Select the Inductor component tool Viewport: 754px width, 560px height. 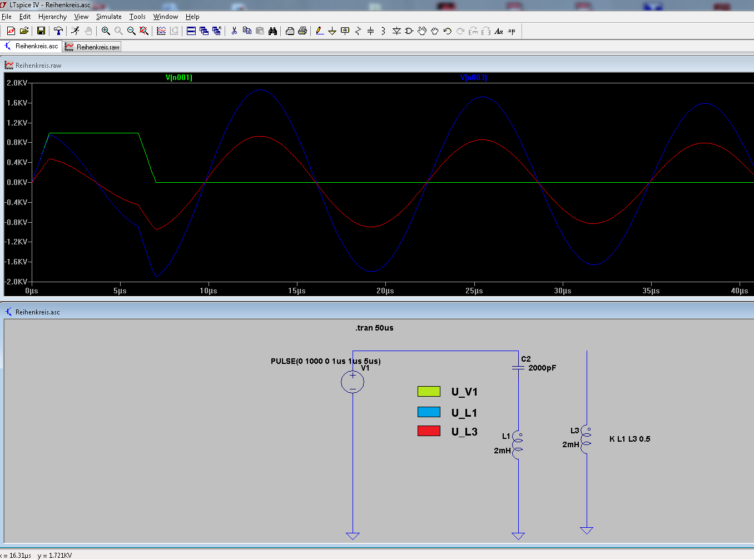pos(383,31)
